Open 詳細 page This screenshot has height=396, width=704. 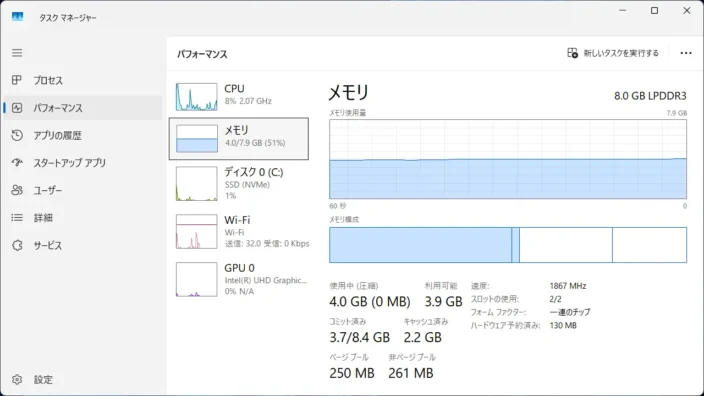[83, 218]
